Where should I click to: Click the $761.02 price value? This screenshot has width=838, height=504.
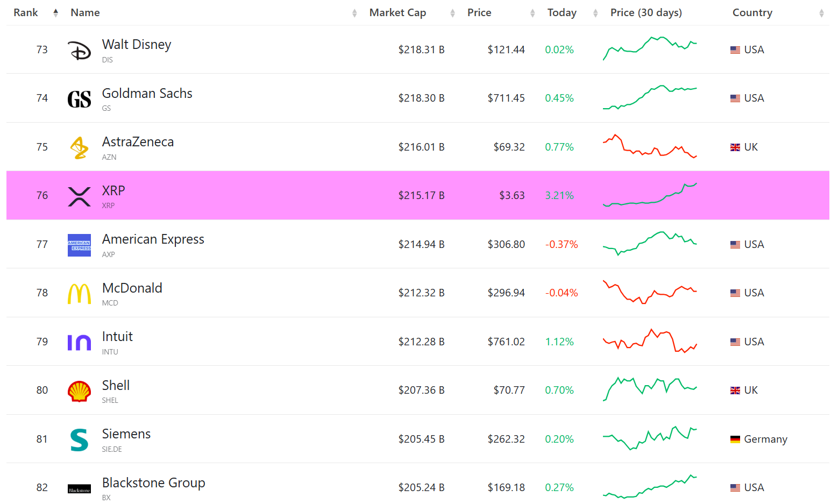pyautogui.click(x=506, y=342)
